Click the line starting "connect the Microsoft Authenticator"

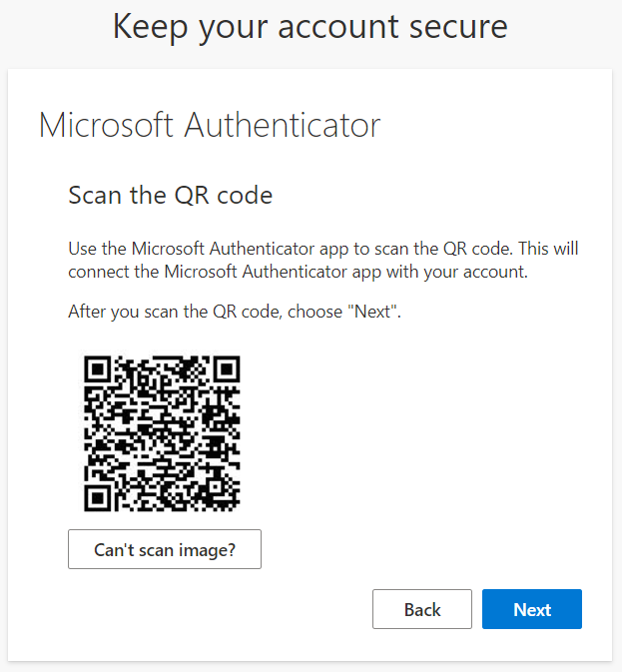(298, 272)
